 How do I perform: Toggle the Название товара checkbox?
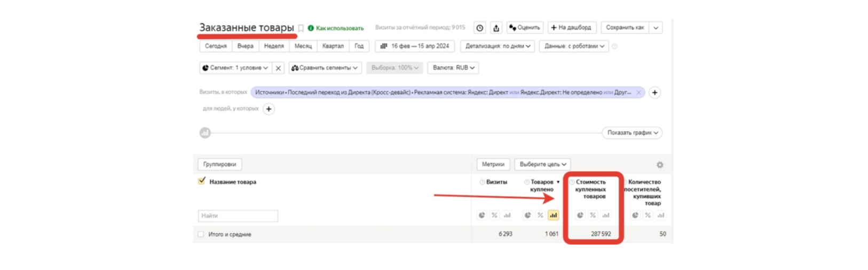(202, 181)
